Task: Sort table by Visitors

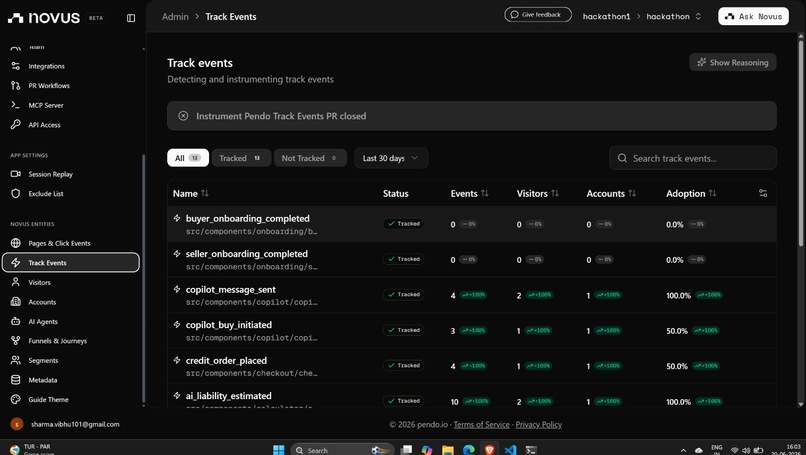Action: coord(537,193)
